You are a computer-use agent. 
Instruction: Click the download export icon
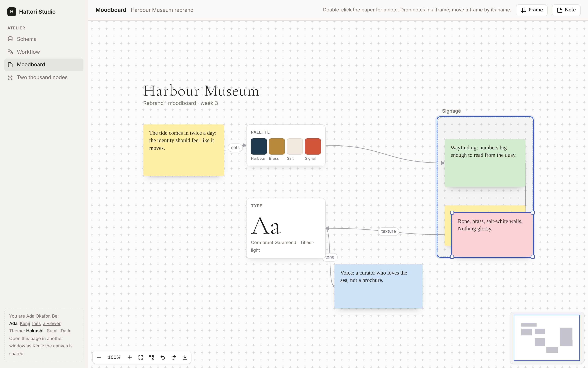coord(185,357)
